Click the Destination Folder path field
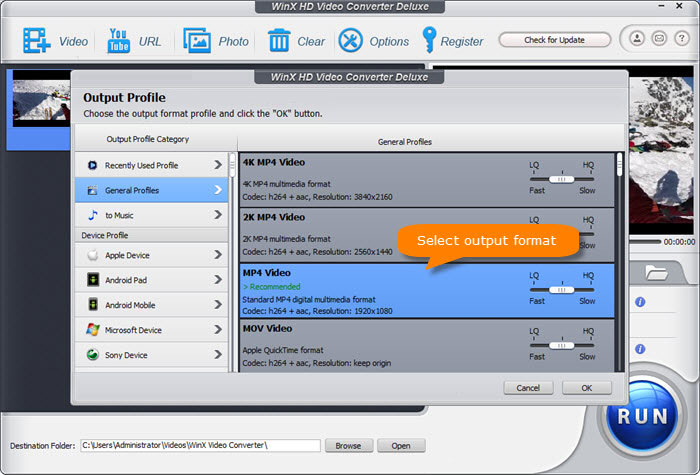 [x=200, y=445]
